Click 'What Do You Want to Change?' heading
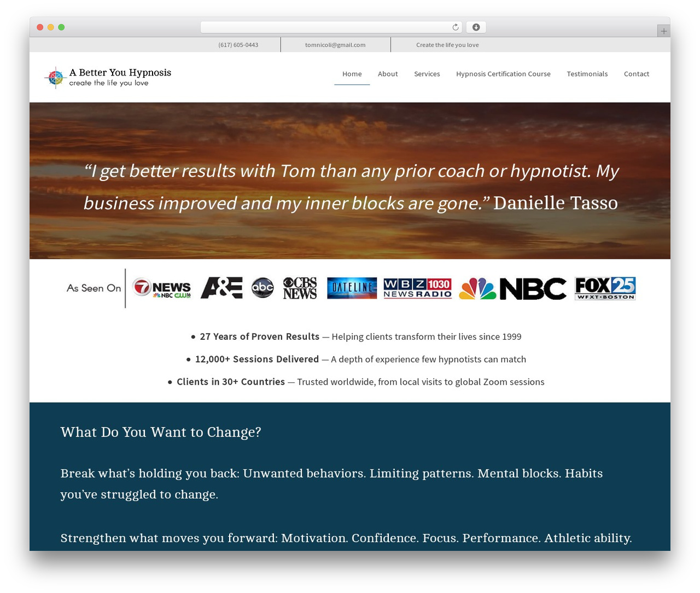Screen dimensions: 700x593 pyautogui.click(x=161, y=432)
